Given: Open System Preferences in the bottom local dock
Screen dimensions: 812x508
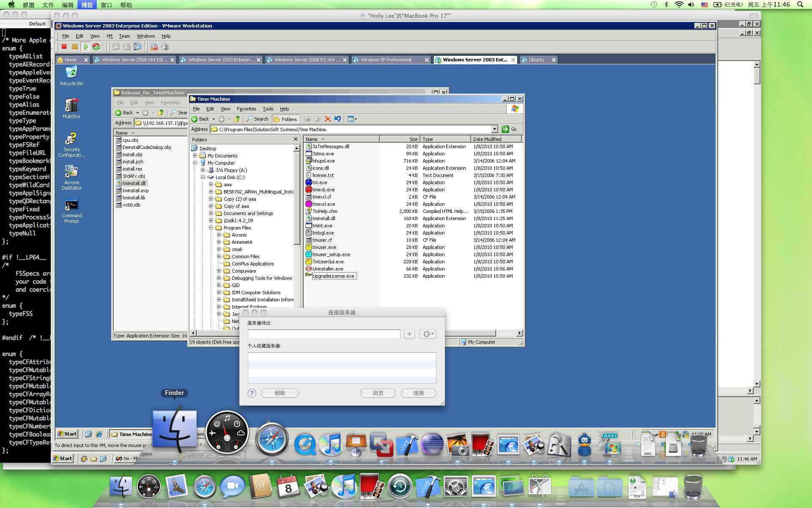Looking at the screenshot, I should [456, 486].
